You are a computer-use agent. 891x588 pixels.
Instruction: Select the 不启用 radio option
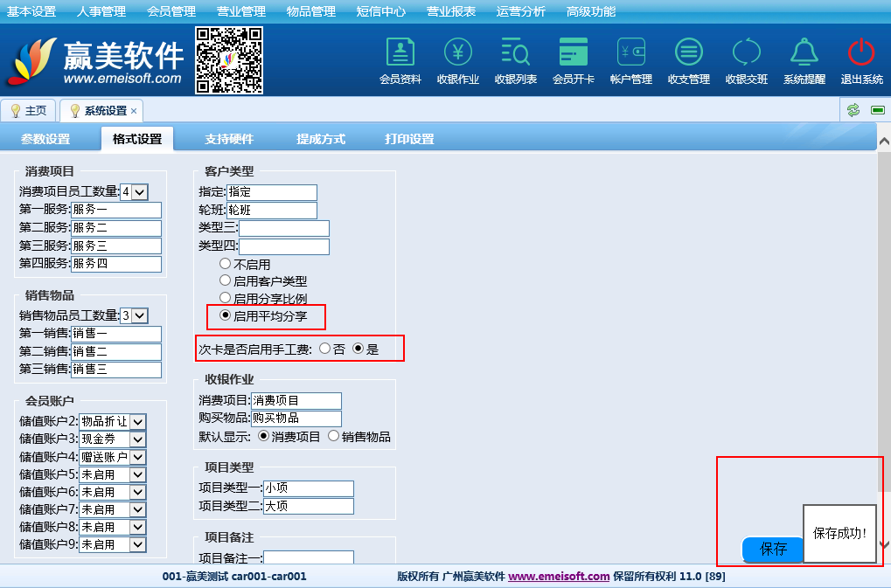click(x=225, y=264)
